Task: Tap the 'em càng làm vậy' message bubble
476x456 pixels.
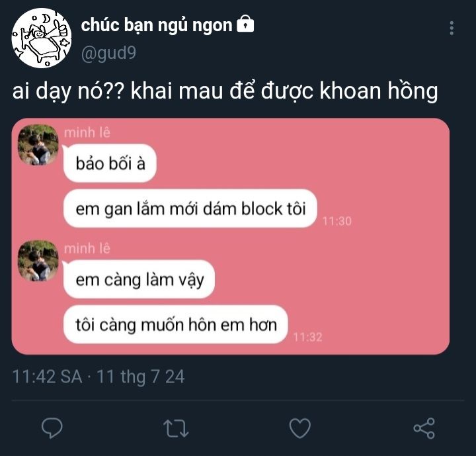Action: tap(139, 279)
